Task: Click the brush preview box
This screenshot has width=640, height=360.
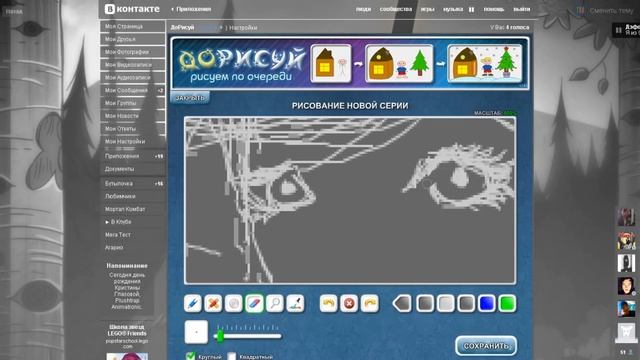Action: click(196, 332)
